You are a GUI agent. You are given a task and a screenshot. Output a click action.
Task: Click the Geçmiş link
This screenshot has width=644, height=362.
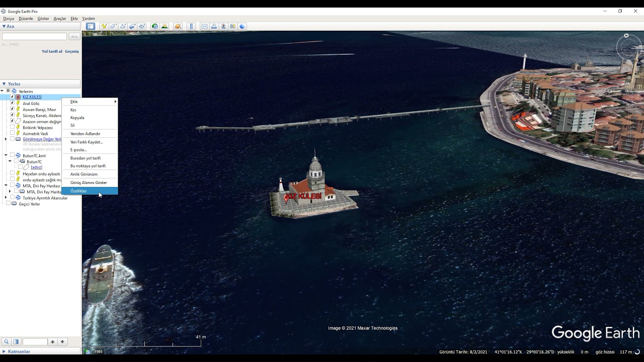pyautogui.click(x=72, y=51)
